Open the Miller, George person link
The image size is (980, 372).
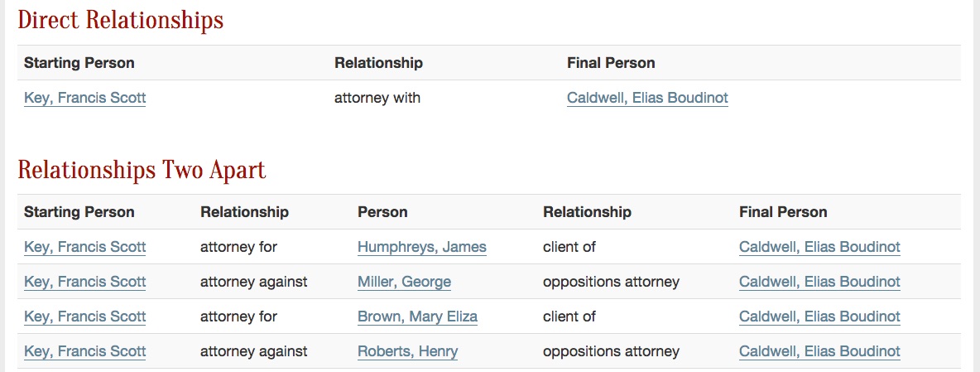(404, 282)
